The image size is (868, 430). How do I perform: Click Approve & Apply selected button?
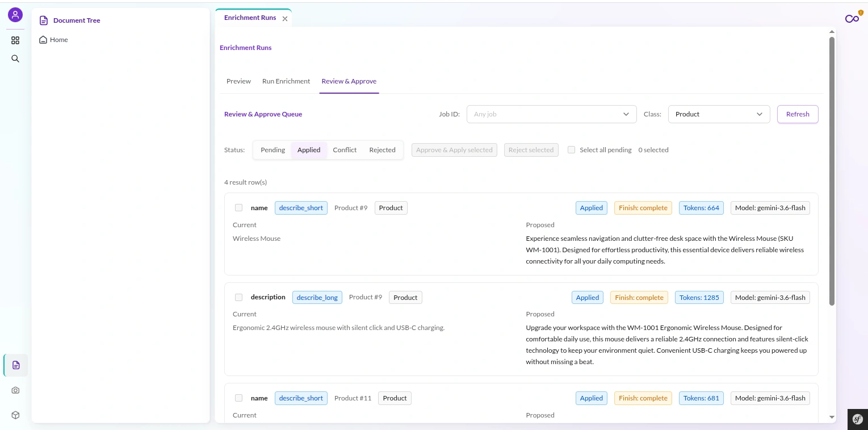454,150
